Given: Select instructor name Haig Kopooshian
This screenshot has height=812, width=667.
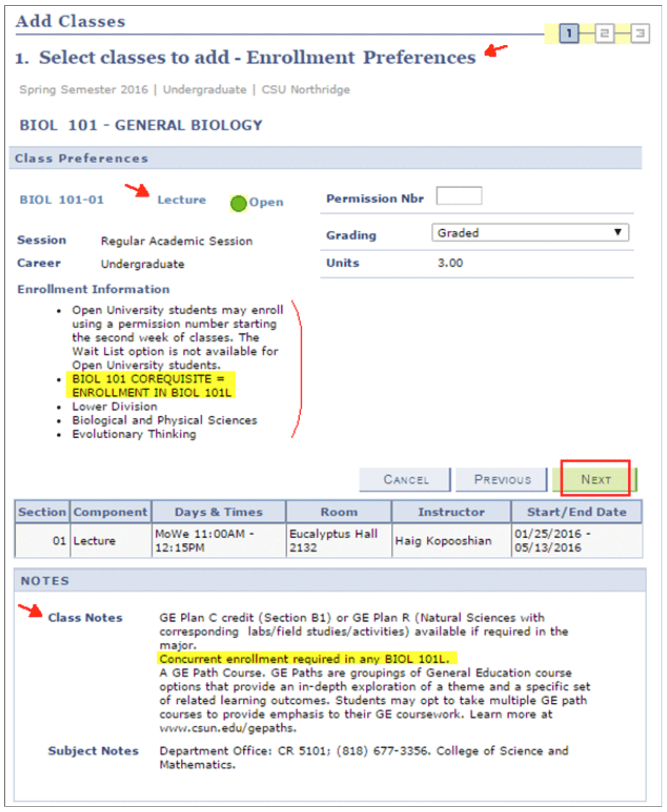Looking at the screenshot, I should [443, 541].
